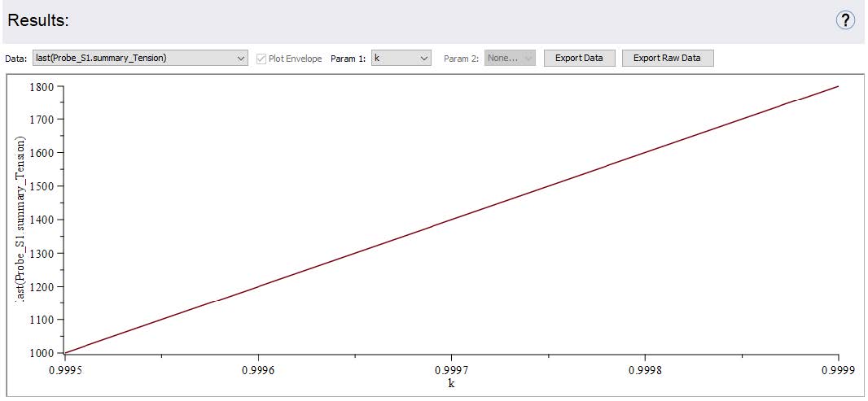
Task: Open the Param 1 dropdown
Action: click(x=401, y=59)
